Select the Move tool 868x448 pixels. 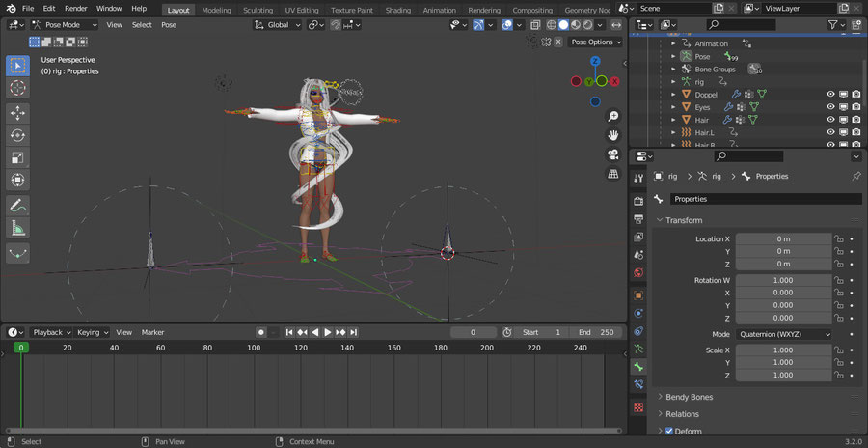point(17,114)
